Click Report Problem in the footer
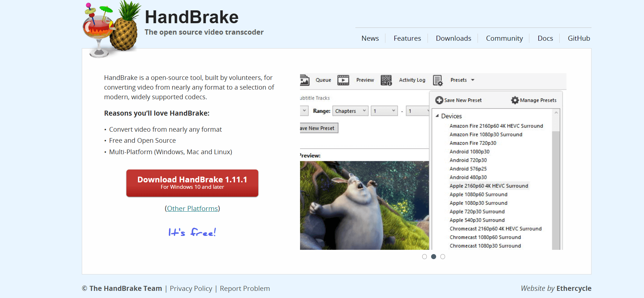Viewport: 644px width, 298px height. (245, 288)
